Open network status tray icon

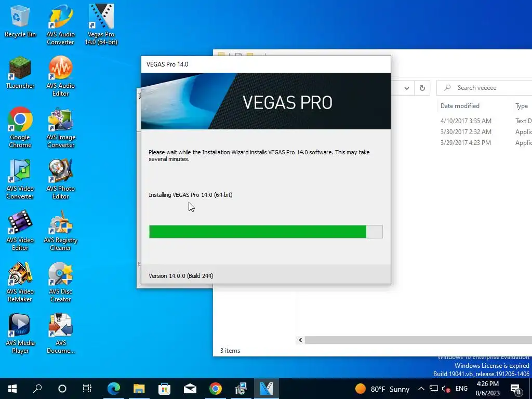(x=434, y=389)
